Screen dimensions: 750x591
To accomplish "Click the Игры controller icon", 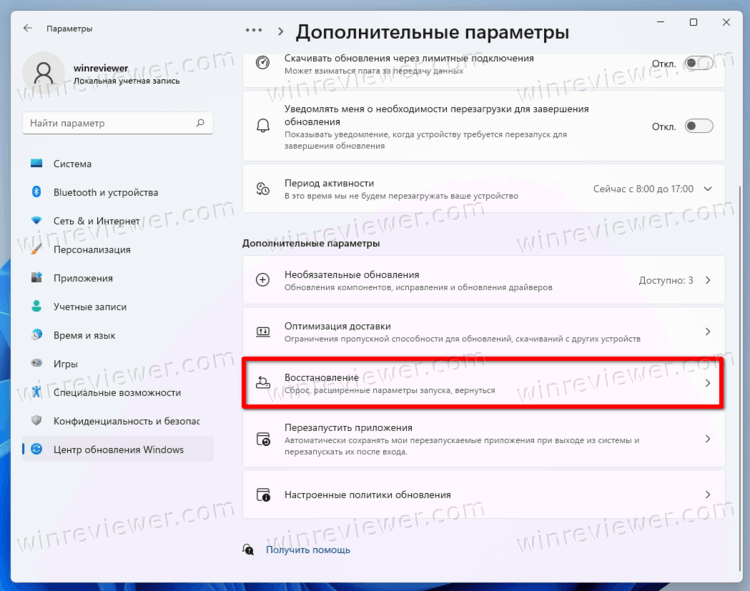I will point(37,364).
